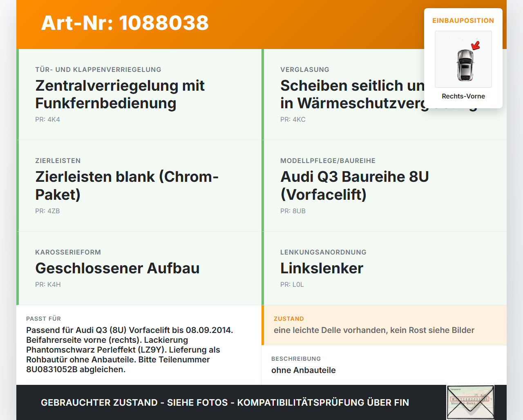
Task: Click the car installation position image
Action: [x=463, y=59]
